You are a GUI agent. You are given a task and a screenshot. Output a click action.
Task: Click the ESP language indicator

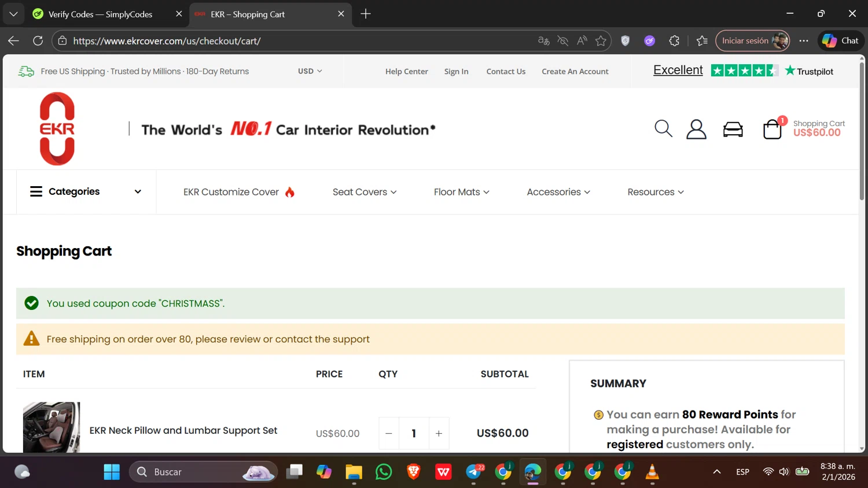(742, 472)
